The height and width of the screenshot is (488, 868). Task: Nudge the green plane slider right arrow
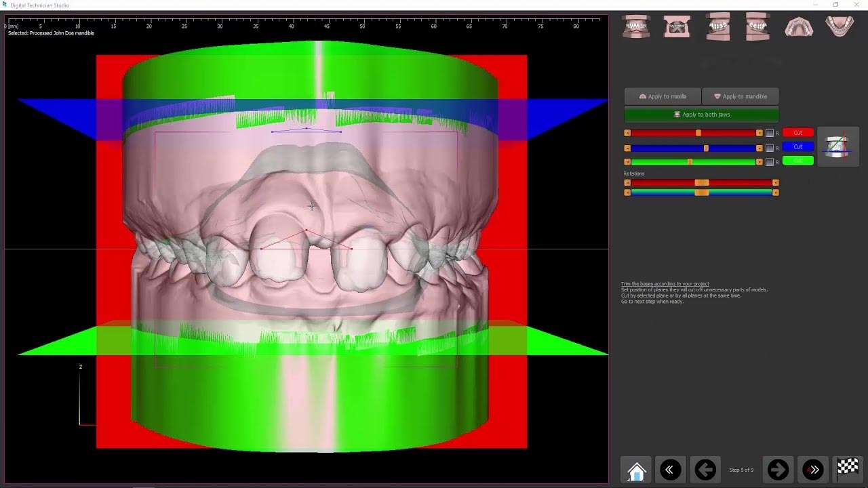click(759, 162)
